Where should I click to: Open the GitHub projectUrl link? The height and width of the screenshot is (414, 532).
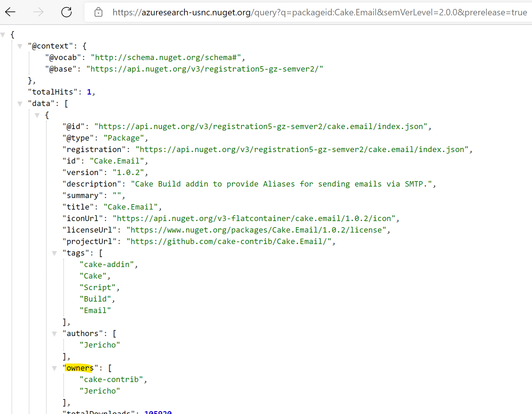pyautogui.click(x=230, y=241)
